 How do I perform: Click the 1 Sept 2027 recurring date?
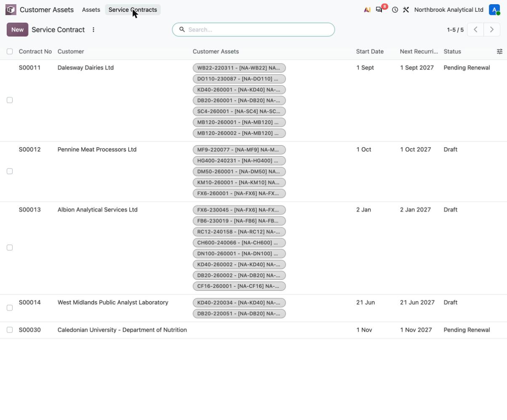(x=417, y=68)
